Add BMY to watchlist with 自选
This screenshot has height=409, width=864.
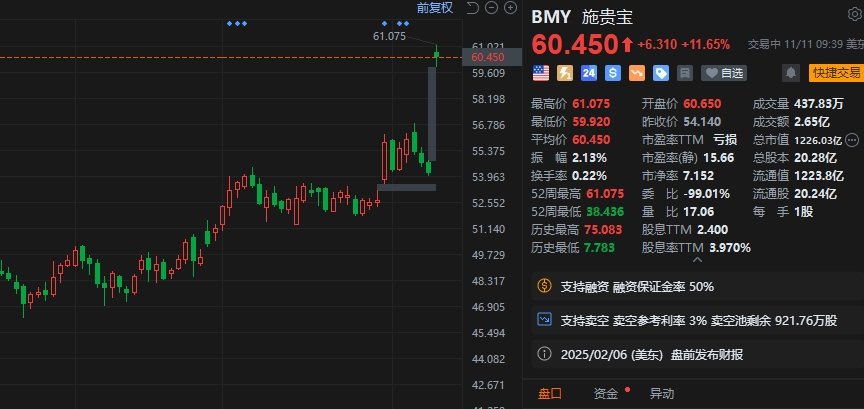click(724, 73)
